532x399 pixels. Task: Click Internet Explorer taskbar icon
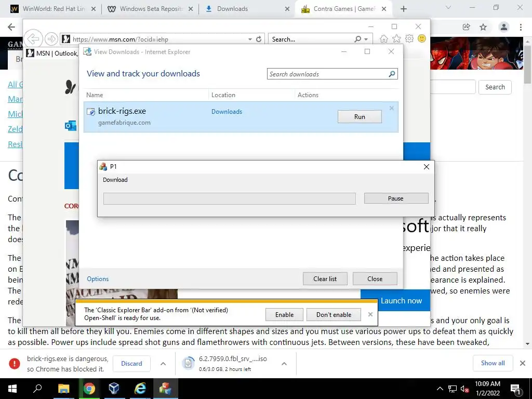tap(139, 389)
